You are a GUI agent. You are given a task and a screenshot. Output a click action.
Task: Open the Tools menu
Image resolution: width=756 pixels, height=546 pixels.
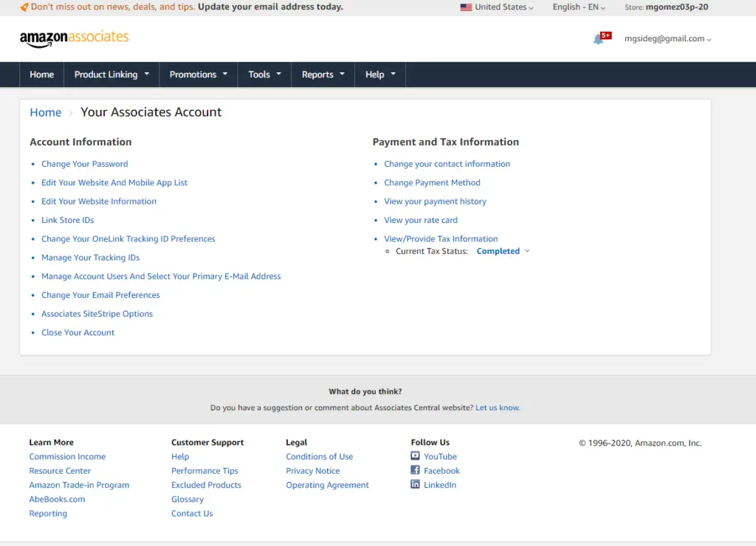264,75
